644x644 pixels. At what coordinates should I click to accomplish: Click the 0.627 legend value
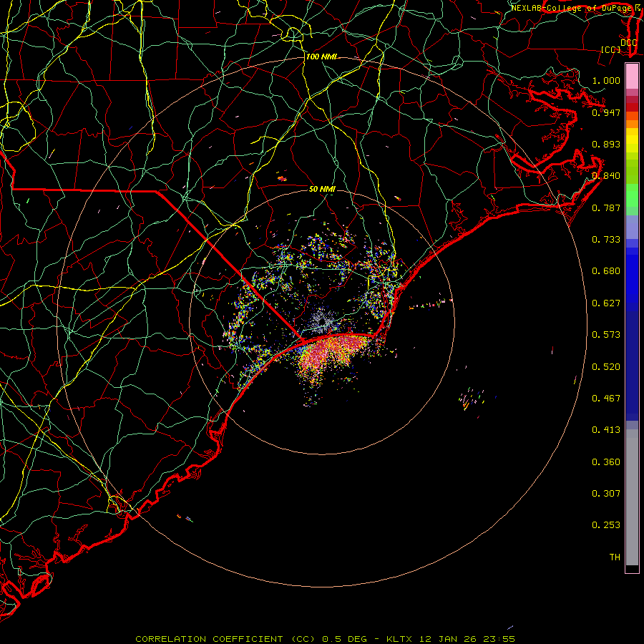pyautogui.click(x=606, y=303)
